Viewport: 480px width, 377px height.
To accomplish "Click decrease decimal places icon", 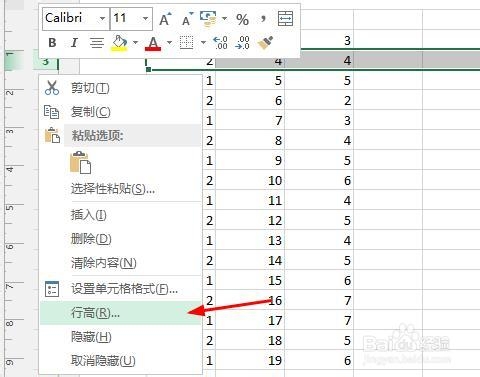I will tap(242, 43).
